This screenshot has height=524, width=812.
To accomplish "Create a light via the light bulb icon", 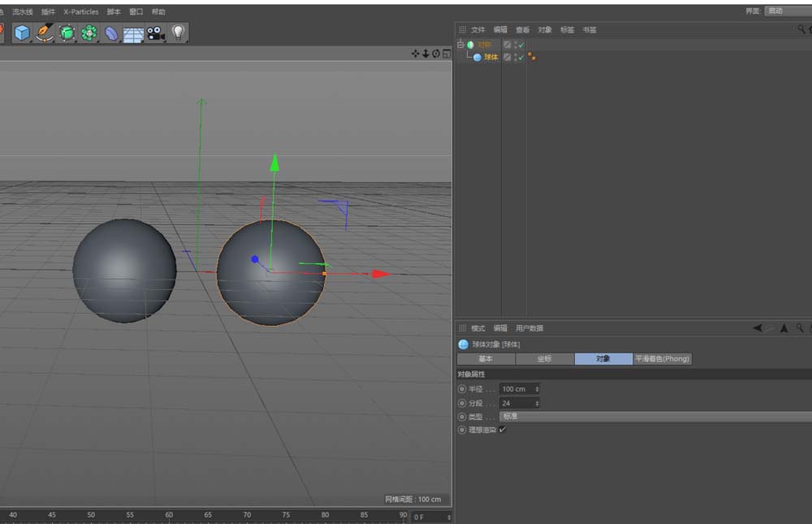I will pos(178,33).
